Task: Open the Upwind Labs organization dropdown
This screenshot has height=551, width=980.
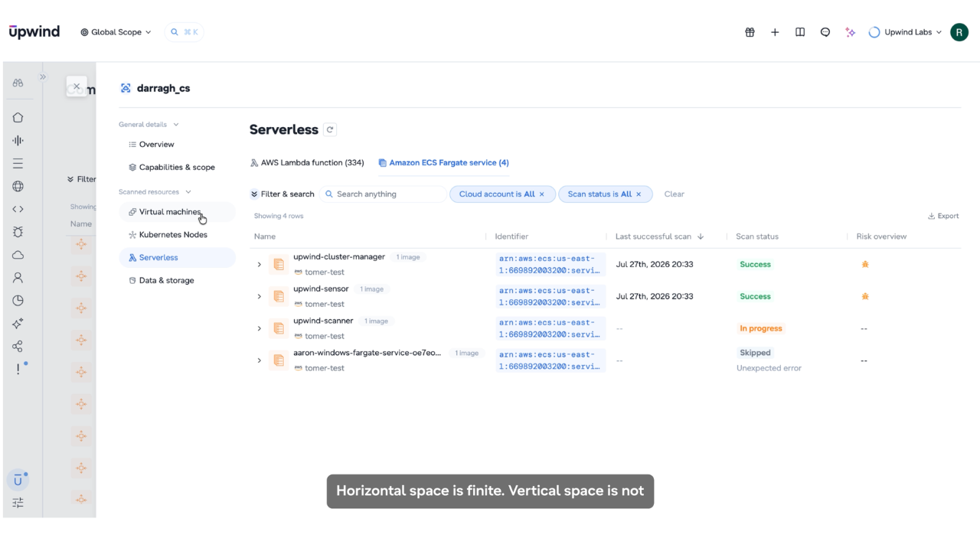Action: tap(906, 32)
